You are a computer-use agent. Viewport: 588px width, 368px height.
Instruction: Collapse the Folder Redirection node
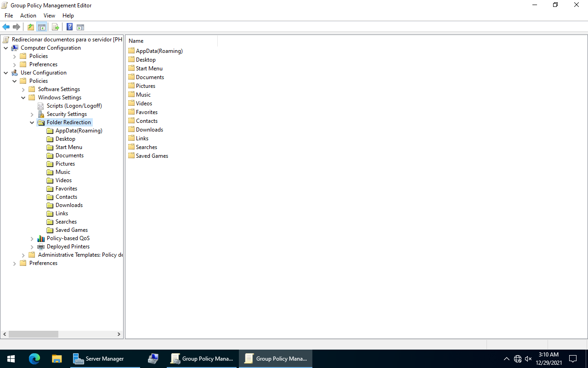click(32, 122)
